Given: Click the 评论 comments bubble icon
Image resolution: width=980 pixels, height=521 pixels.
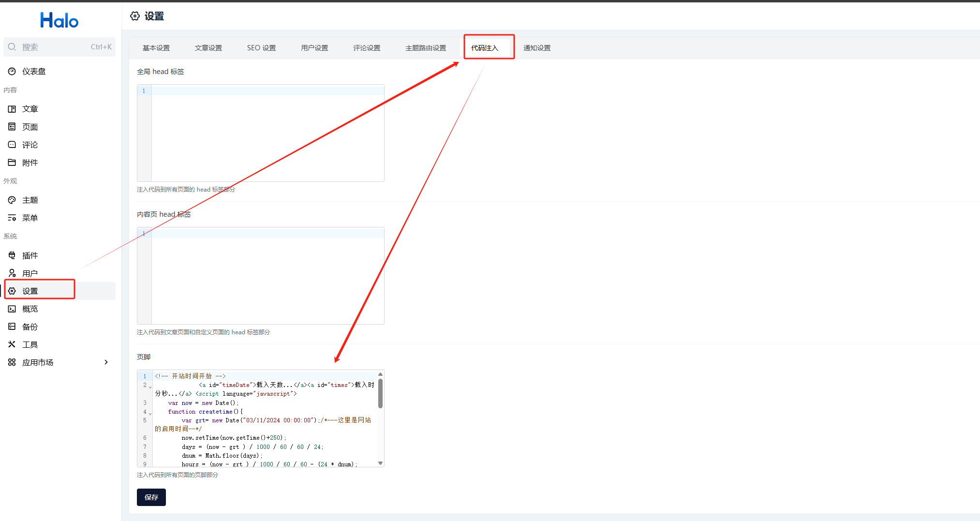Looking at the screenshot, I should [12, 145].
